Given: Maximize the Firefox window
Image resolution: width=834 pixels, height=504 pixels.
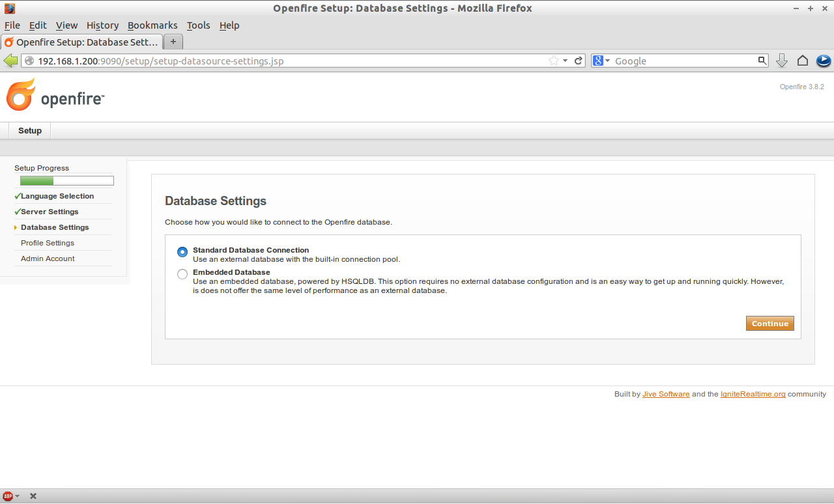Looking at the screenshot, I should 811,8.
